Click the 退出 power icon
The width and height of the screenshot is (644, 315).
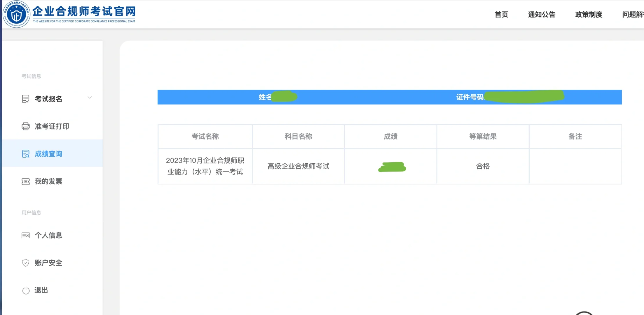[25, 290]
